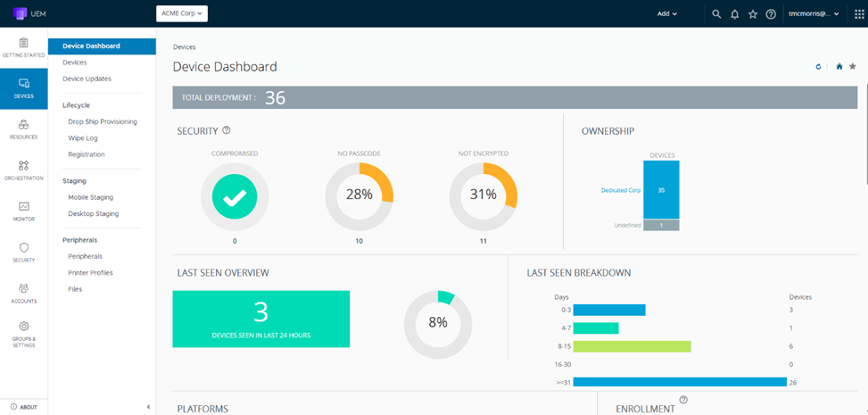
Task: Open the Add dropdown menu
Action: tap(667, 14)
